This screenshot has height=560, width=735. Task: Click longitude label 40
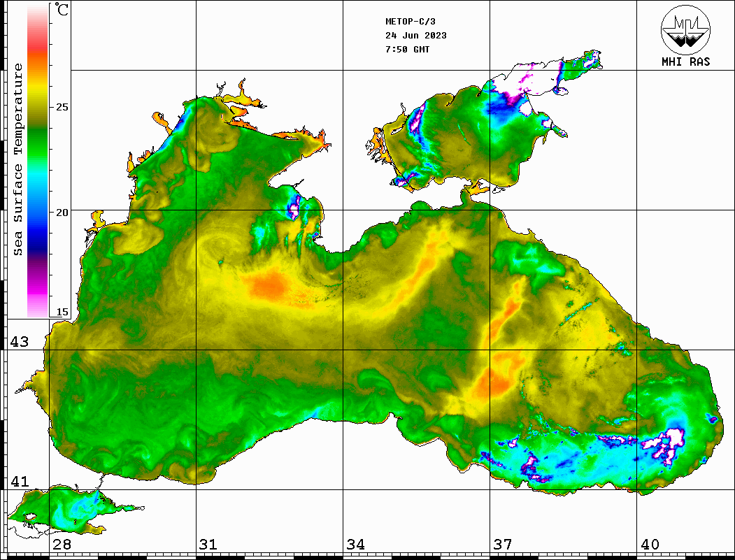tap(650, 545)
